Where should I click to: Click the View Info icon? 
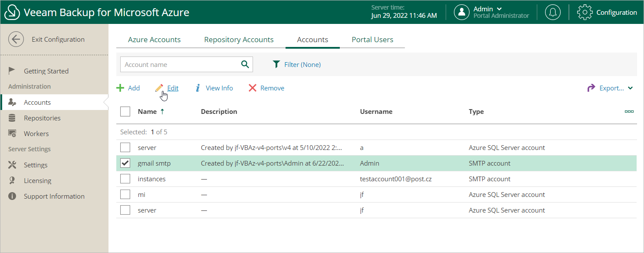(198, 88)
